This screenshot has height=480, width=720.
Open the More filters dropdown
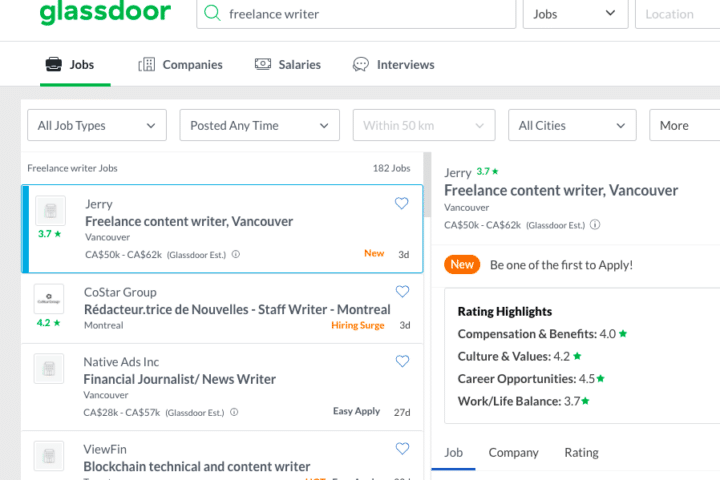(684, 125)
